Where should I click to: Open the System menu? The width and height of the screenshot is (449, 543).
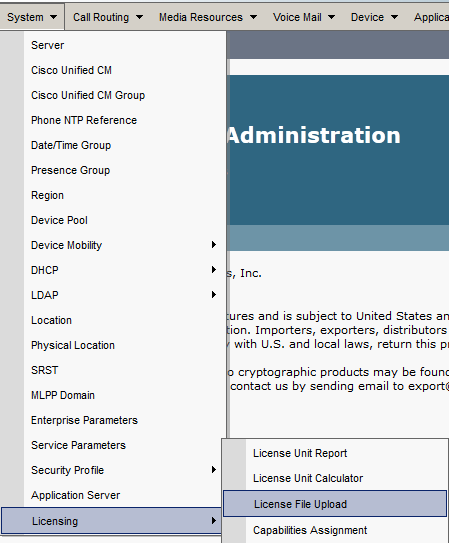pyautogui.click(x=32, y=17)
